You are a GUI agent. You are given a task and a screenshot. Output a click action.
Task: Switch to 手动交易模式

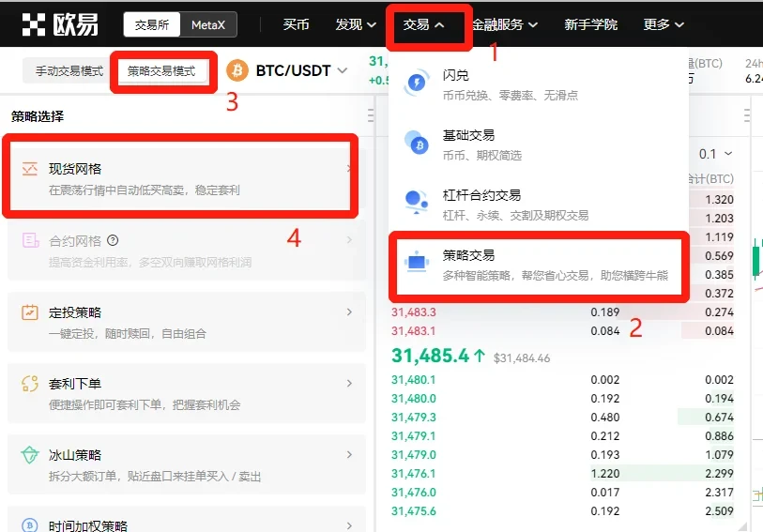click(69, 71)
